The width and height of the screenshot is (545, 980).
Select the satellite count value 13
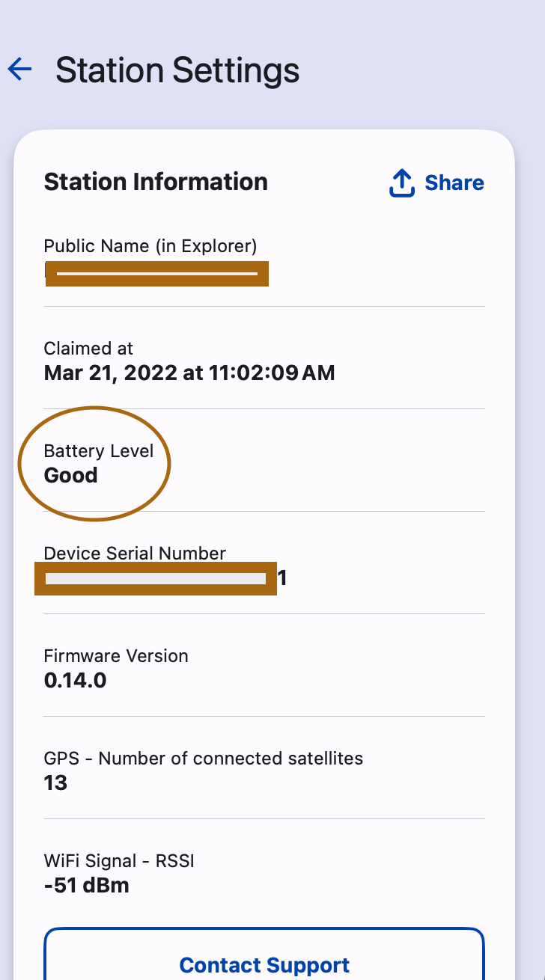coord(56,783)
